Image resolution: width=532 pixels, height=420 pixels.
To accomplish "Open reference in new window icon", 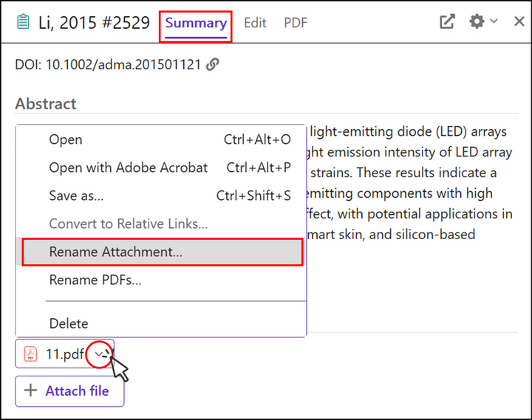I will pyautogui.click(x=447, y=22).
